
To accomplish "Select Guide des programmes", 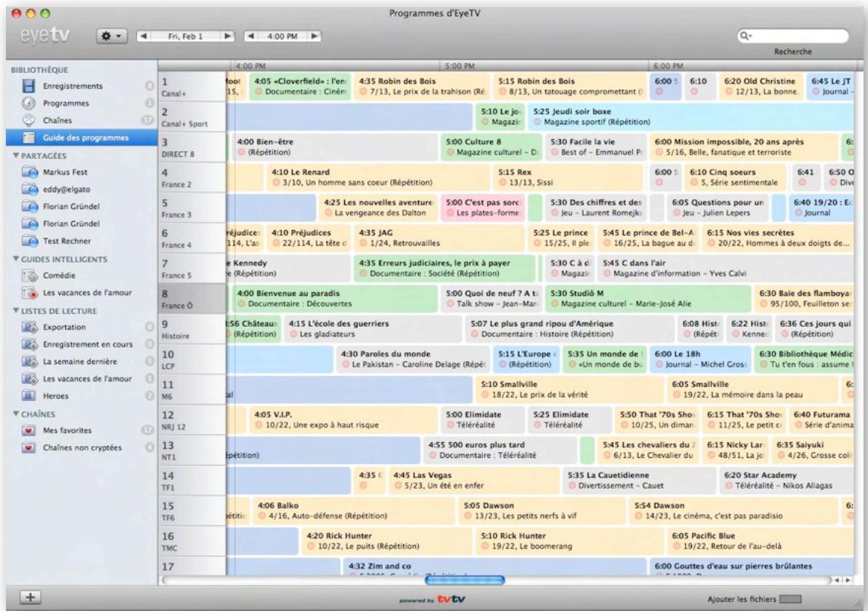I will (82, 138).
